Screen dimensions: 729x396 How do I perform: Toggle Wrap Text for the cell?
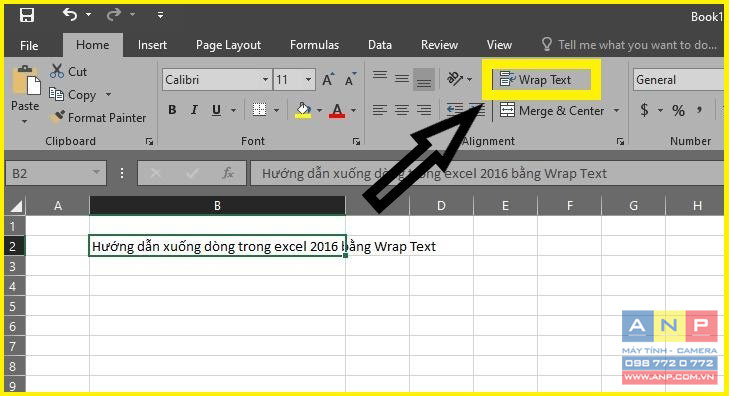[x=536, y=80]
